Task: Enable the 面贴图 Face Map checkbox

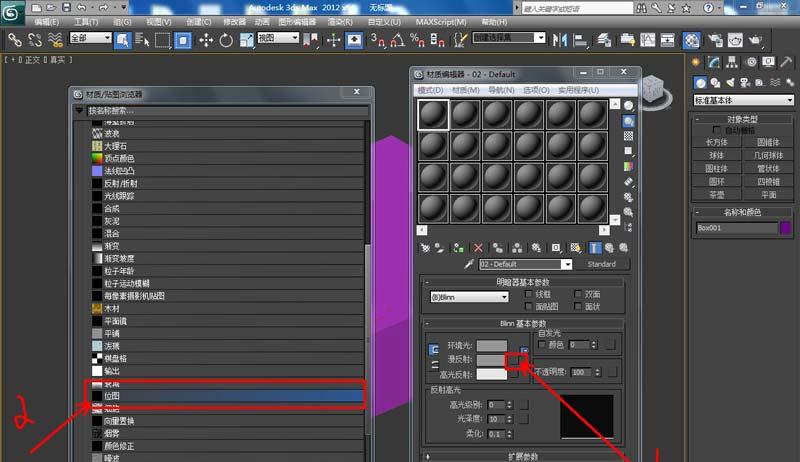Action: (529, 306)
